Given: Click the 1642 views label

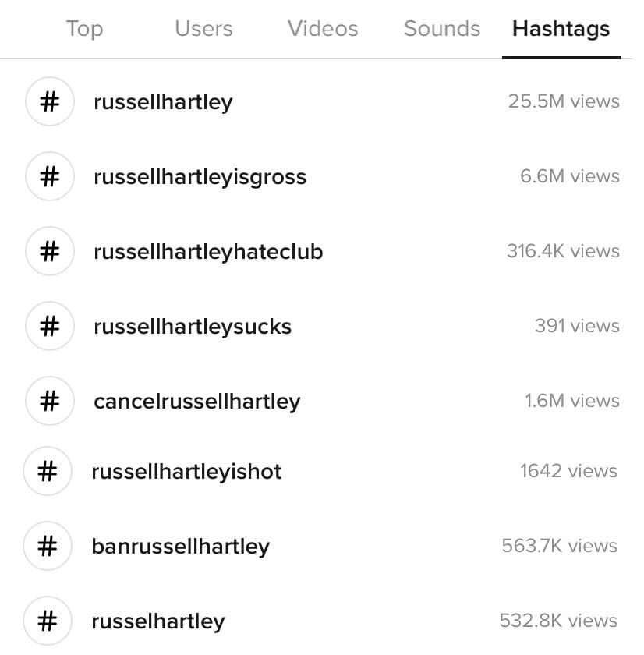Looking at the screenshot, I should pyautogui.click(x=569, y=471).
